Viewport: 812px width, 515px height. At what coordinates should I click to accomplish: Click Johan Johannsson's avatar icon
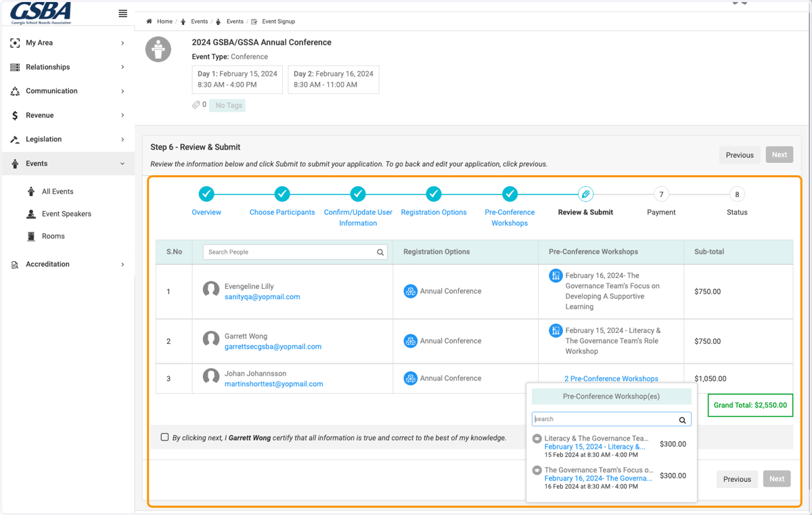211,376
